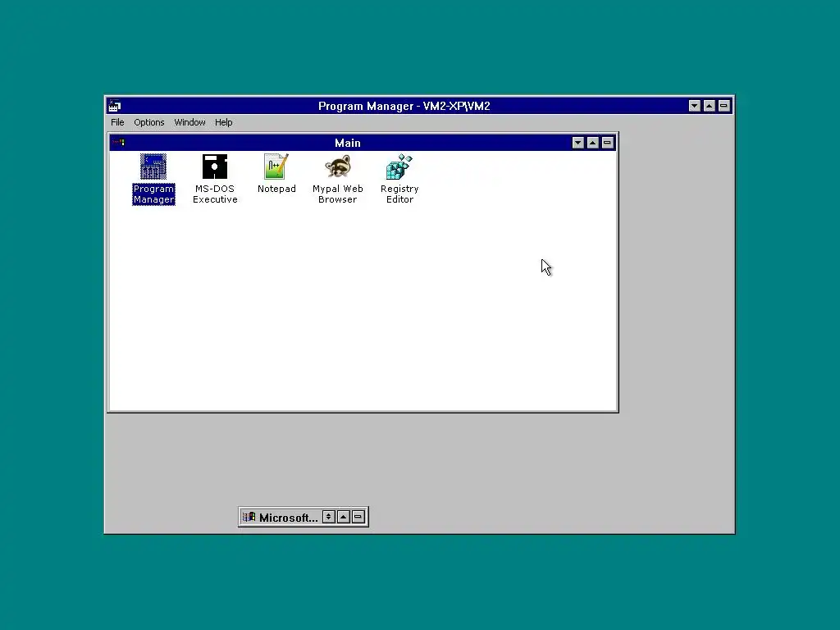Open the Main group control-menu icon

(118, 143)
